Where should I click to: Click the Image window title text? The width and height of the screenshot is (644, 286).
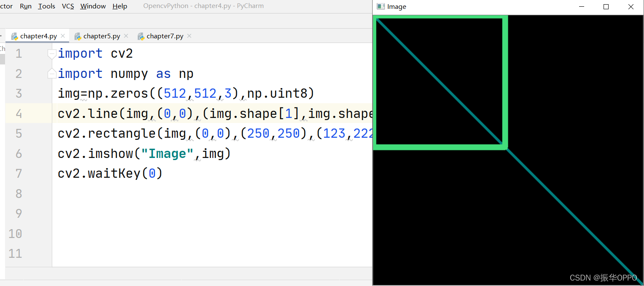[x=397, y=7]
